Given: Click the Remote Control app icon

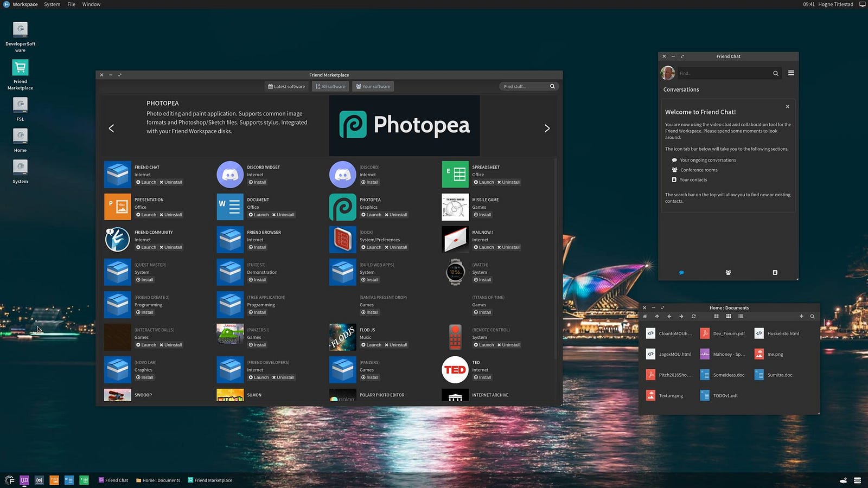Looking at the screenshot, I should click(455, 337).
